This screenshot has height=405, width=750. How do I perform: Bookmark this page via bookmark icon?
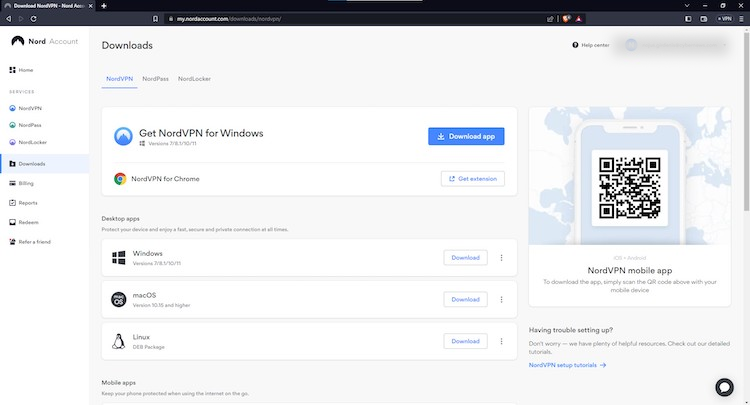tap(155, 19)
